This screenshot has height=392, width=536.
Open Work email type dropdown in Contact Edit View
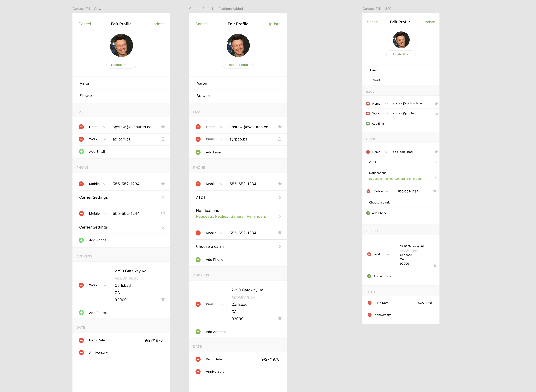pos(105,140)
